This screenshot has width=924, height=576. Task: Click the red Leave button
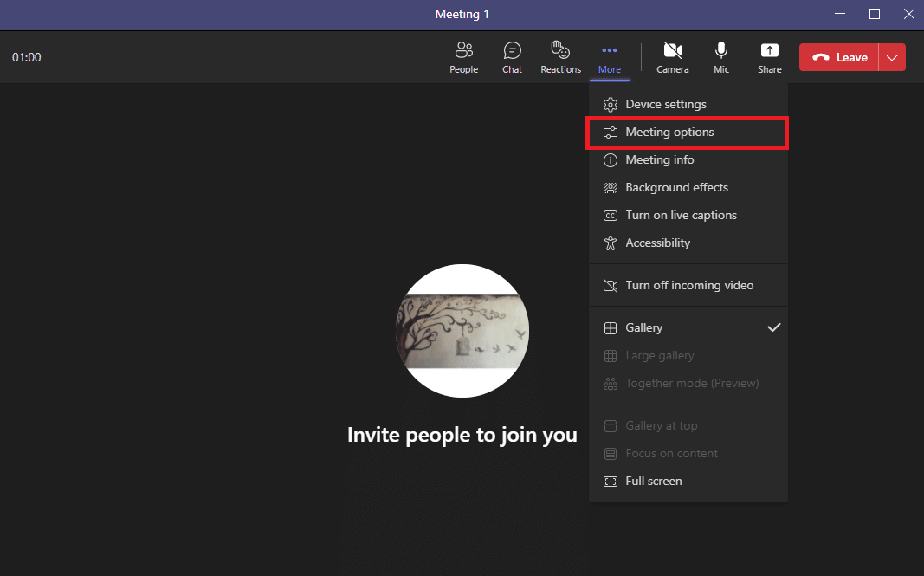pos(839,57)
